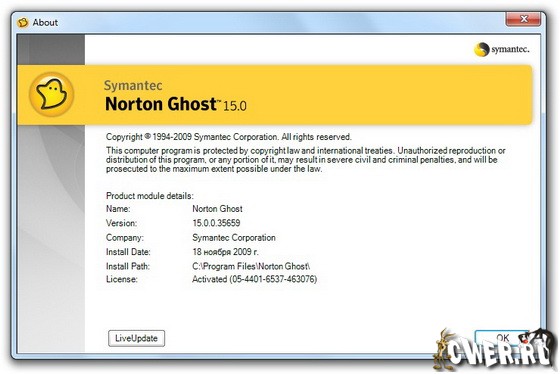Confirm with the OK button
Viewport: 560px width, 374px height.
(x=502, y=338)
